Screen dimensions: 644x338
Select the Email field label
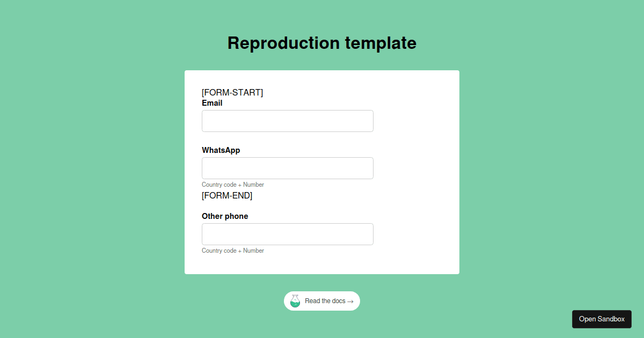212,103
